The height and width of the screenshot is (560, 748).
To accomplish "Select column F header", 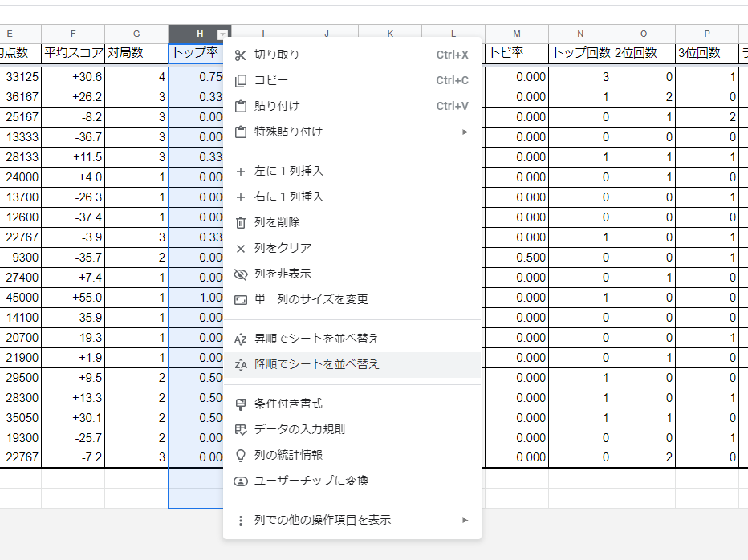I will [x=73, y=34].
